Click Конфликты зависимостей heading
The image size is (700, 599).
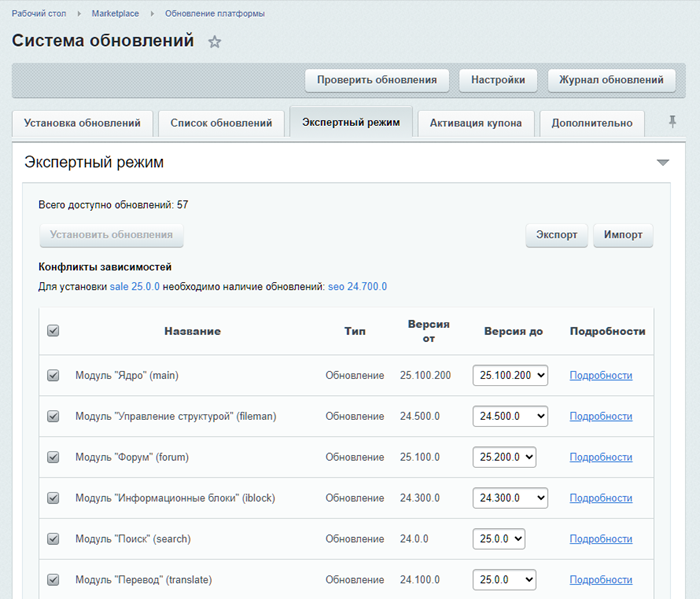tap(105, 267)
